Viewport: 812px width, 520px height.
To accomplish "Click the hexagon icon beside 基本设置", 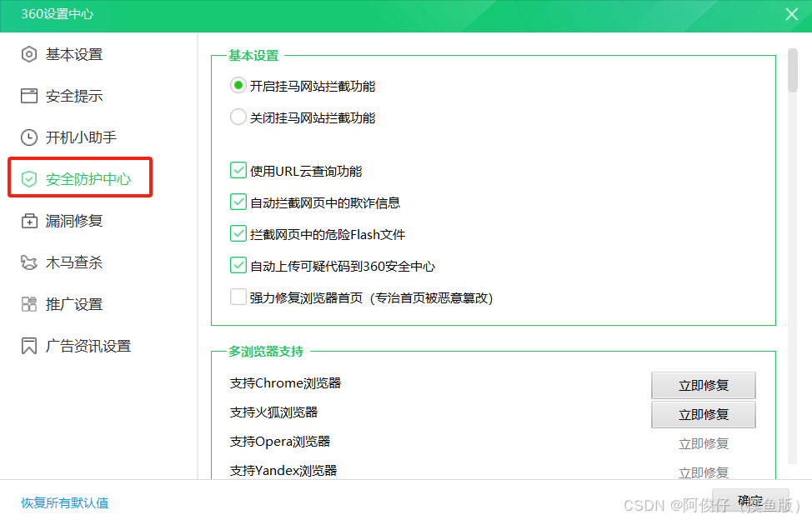I will (x=29, y=54).
